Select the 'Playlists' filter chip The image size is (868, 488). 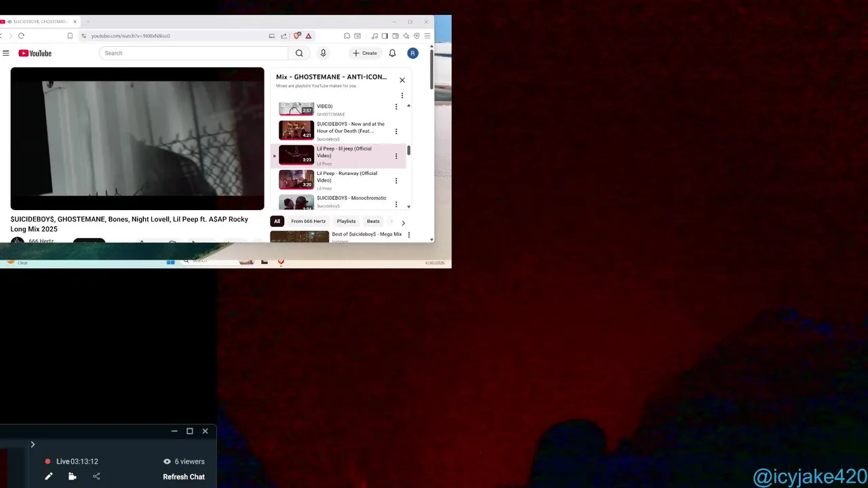346,221
